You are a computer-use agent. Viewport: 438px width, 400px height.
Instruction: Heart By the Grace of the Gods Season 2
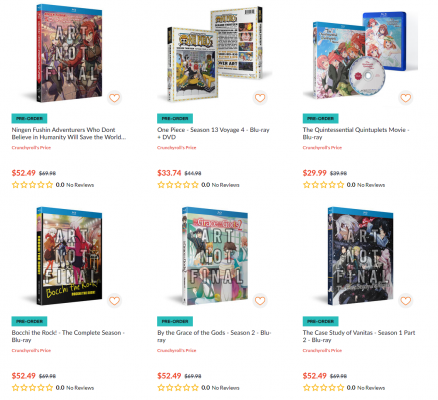pyautogui.click(x=260, y=301)
